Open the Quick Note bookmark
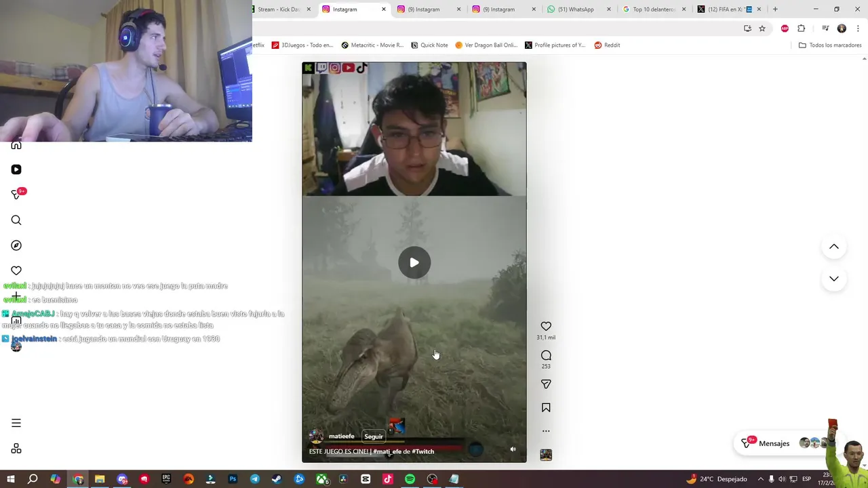The image size is (868, 488). pos(429,45)
